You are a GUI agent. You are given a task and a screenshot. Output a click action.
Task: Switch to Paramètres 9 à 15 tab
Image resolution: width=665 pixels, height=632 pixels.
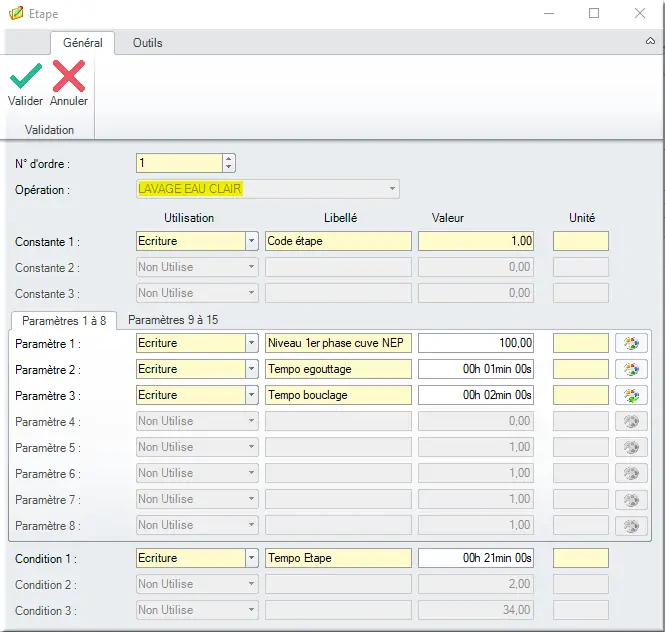173,320
